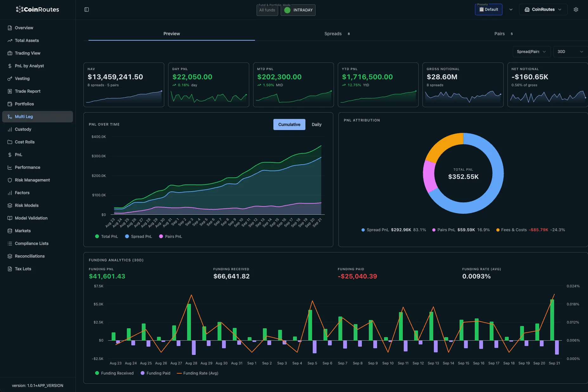Image resolution: width=588 pixels, height=392 pixels.
Task: Click the Markets database icon
Action: coord(10,231)
